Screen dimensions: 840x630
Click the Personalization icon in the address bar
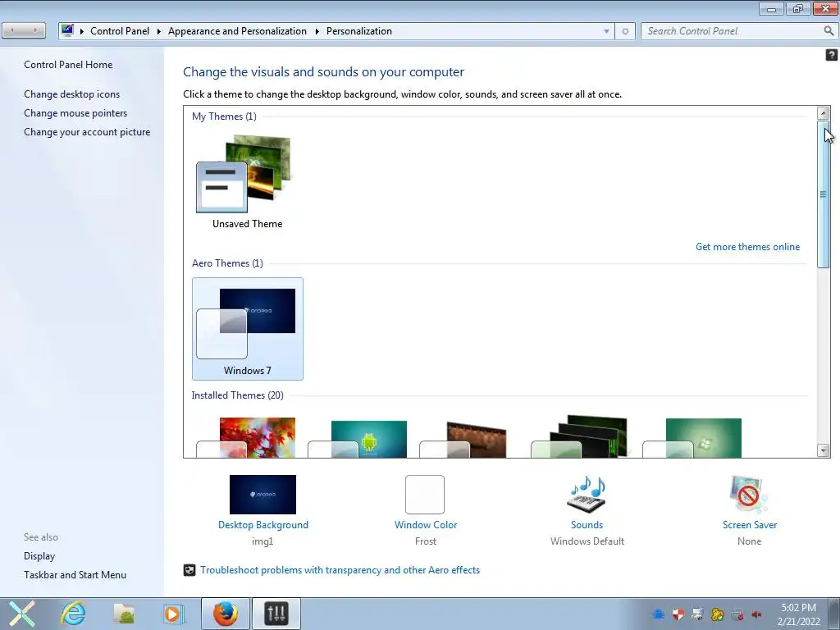point(67,30)
